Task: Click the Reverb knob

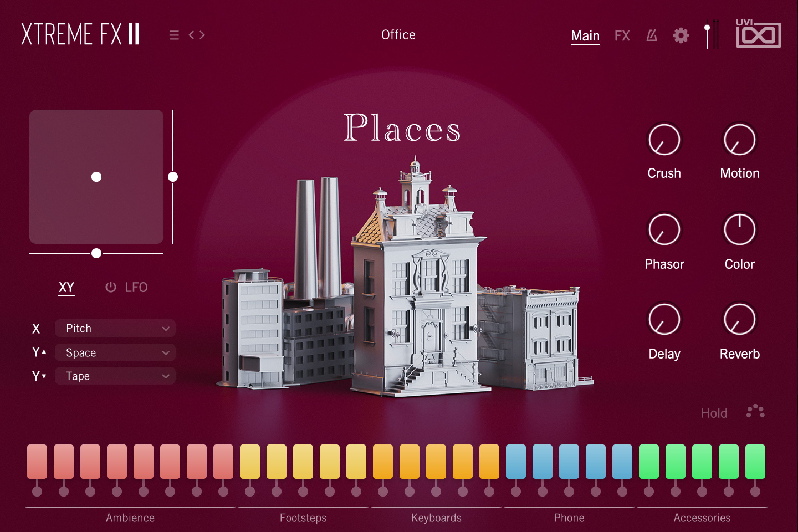Action: point(740,319)
